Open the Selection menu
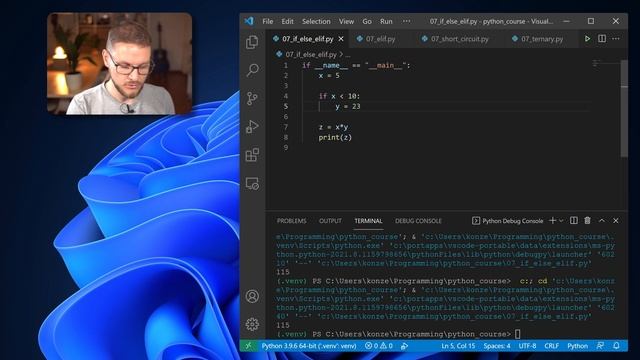Viewport: 640px width, 360px height. 316,21
